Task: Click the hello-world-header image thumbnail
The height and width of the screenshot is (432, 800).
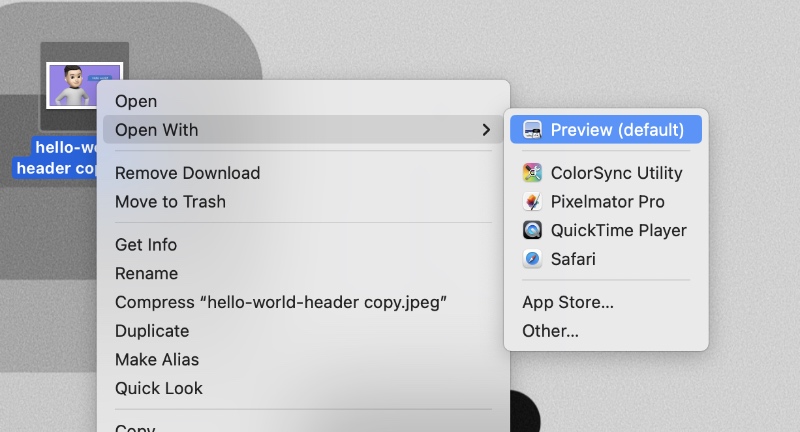Action: point(84,85)
